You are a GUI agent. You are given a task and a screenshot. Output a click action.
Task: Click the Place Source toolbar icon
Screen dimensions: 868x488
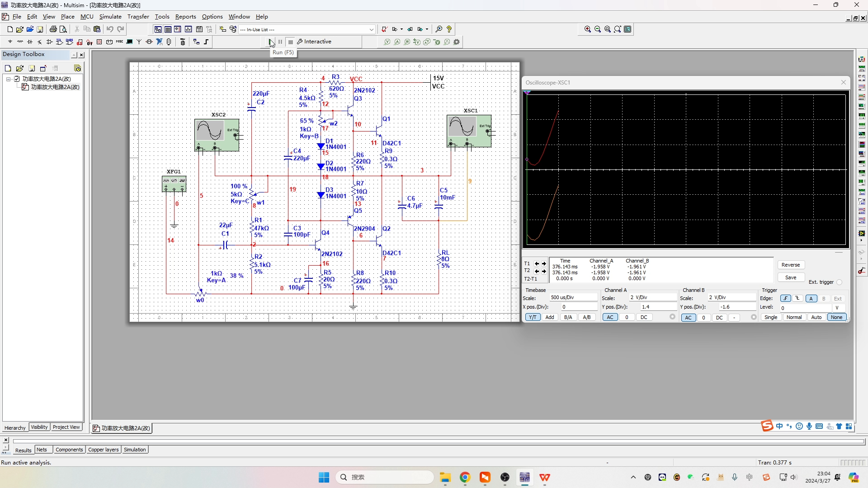(10, 42)
